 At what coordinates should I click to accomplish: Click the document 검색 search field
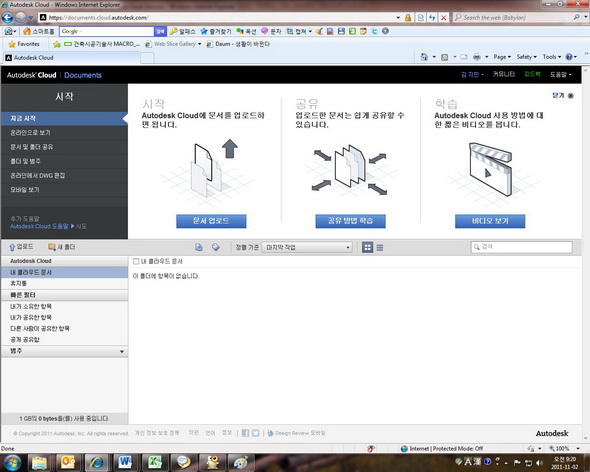(522, 247)
